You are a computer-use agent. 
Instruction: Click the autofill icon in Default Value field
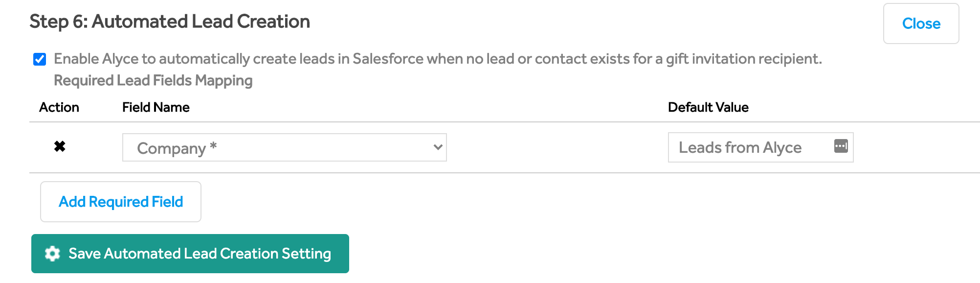841,146
